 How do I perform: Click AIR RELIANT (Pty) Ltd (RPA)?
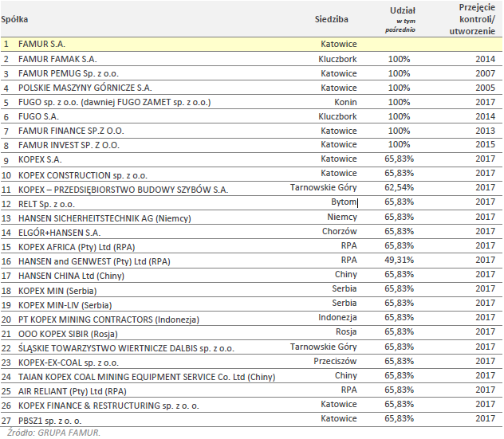(73, 391)
